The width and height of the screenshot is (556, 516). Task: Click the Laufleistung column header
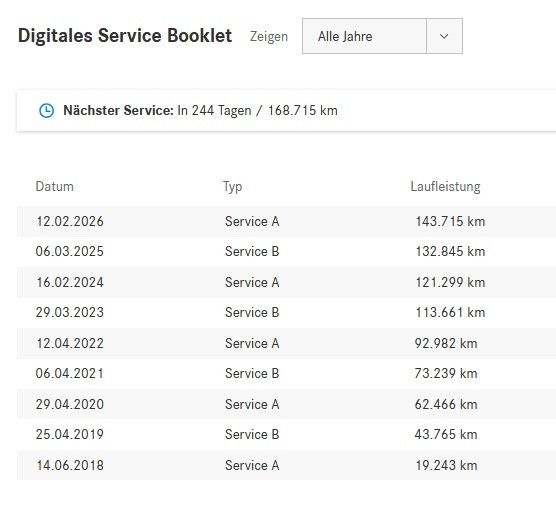[445, 187]
